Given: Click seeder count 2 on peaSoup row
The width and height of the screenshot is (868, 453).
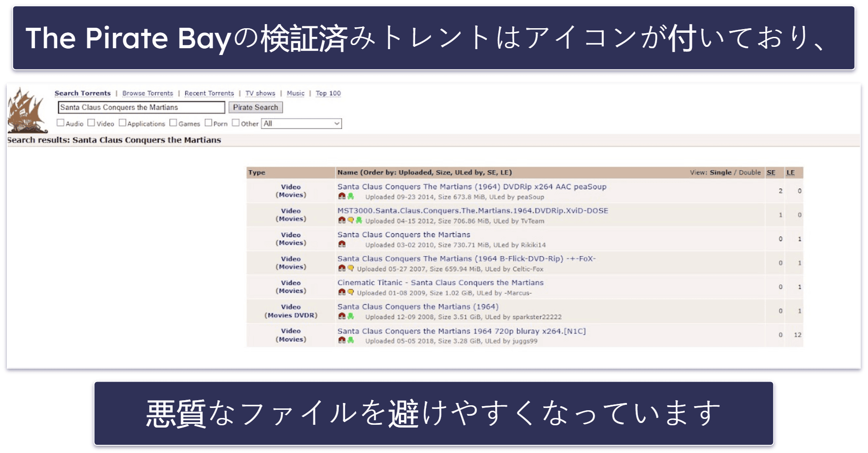Looking at the screenshot, I should [781, 191].
